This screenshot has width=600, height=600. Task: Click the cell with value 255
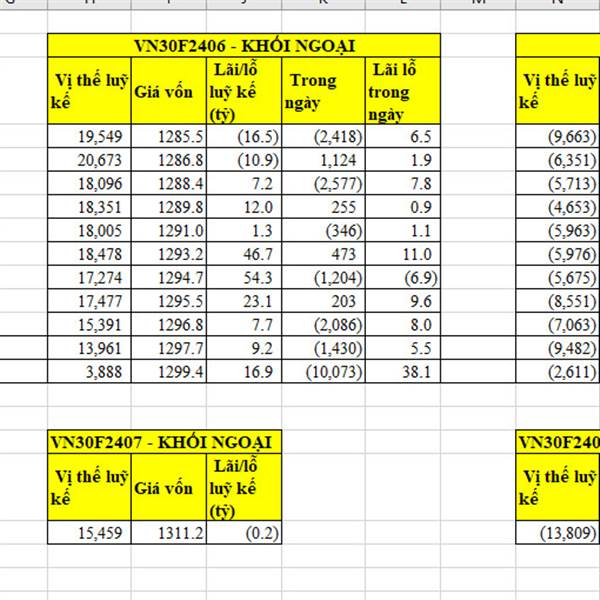(x=323, y=207)
